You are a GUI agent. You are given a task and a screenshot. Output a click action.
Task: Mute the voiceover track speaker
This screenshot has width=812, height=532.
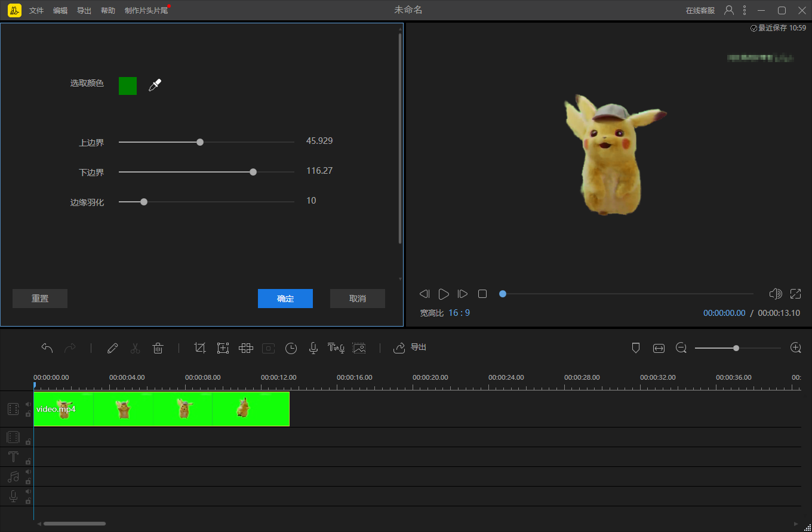click(28, 491)
